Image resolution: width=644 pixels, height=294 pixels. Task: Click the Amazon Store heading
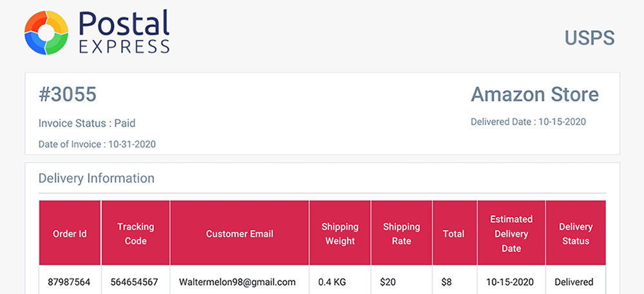click(x=535, y=95)
